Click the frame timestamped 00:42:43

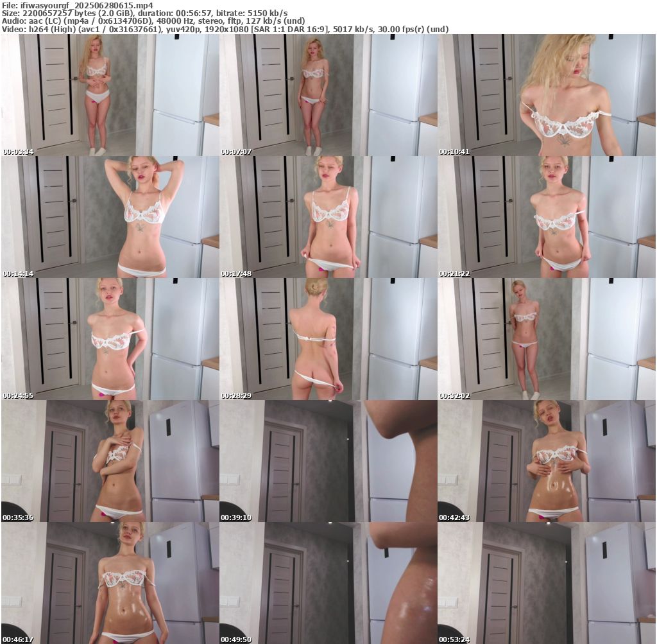click(x=547, y=461)
